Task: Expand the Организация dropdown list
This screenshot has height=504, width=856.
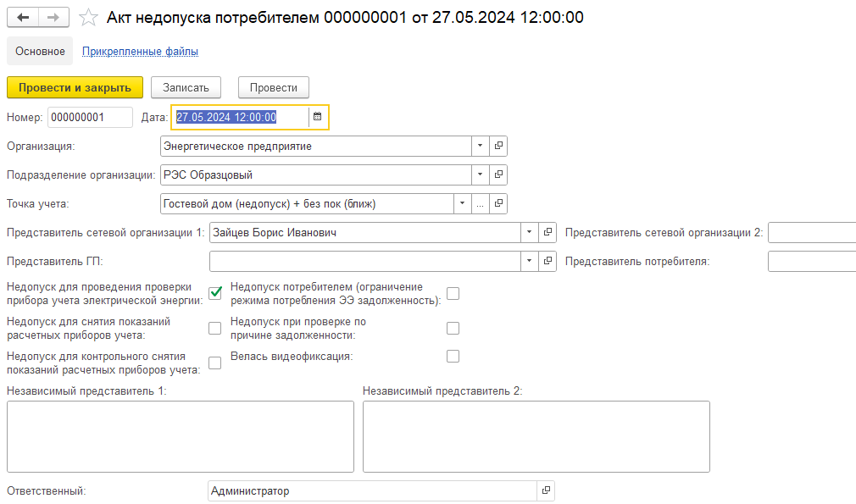Action: (481, 146)
